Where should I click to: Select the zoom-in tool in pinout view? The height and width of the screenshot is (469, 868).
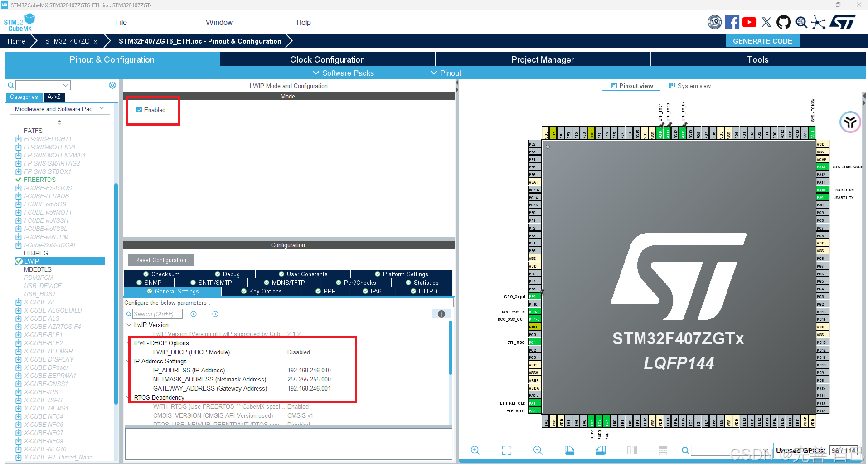[475, 450]
